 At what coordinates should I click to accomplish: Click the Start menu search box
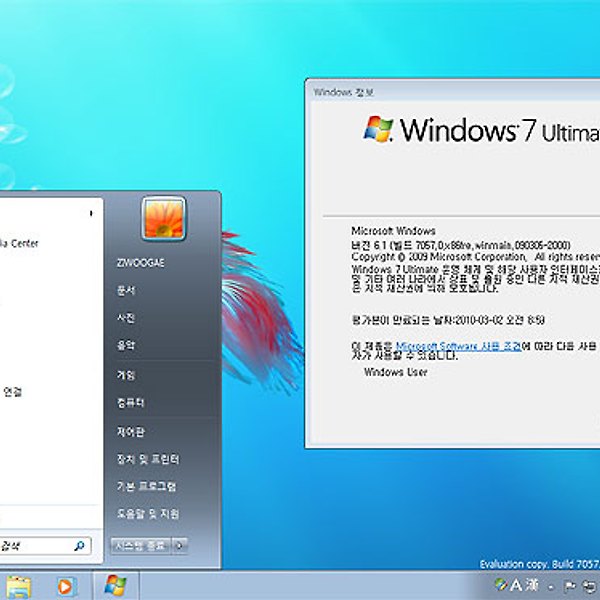pos(45,546)
